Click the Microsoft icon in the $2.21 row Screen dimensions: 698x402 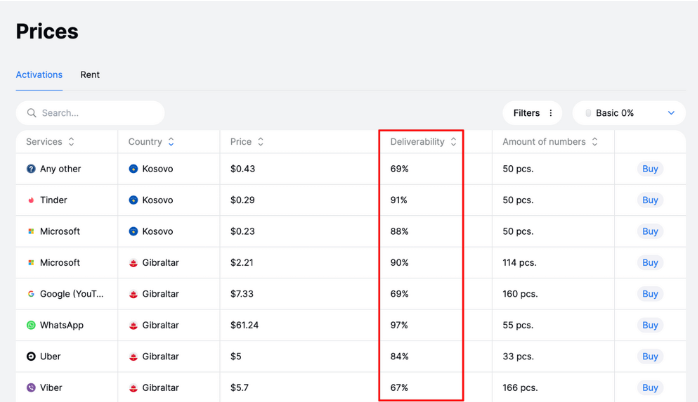pos(31,263)
